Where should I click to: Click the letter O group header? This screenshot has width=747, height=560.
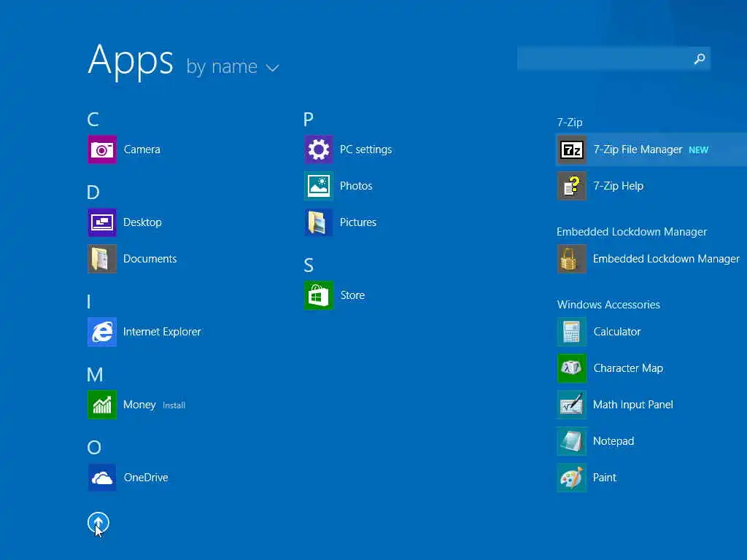94,448
